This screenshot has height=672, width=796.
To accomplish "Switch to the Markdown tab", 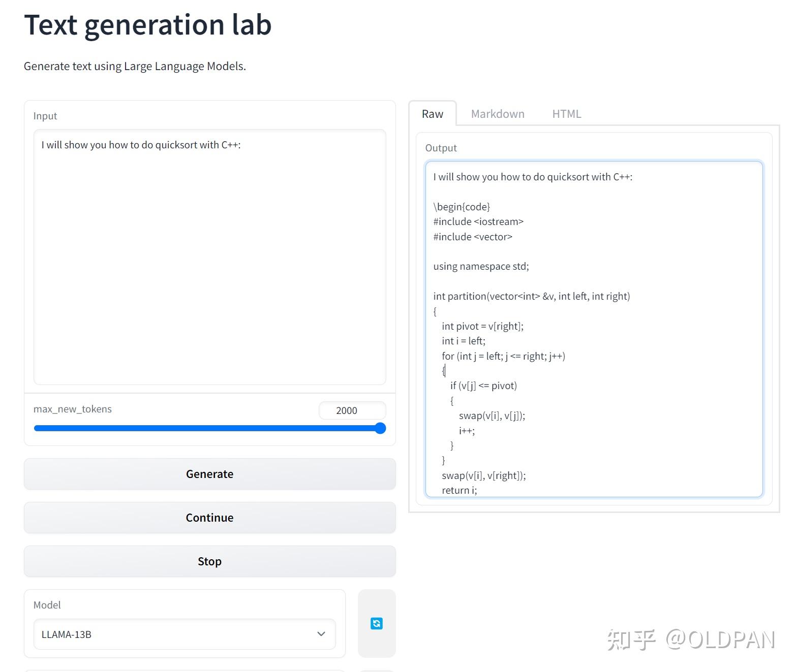I will point(498,114).
